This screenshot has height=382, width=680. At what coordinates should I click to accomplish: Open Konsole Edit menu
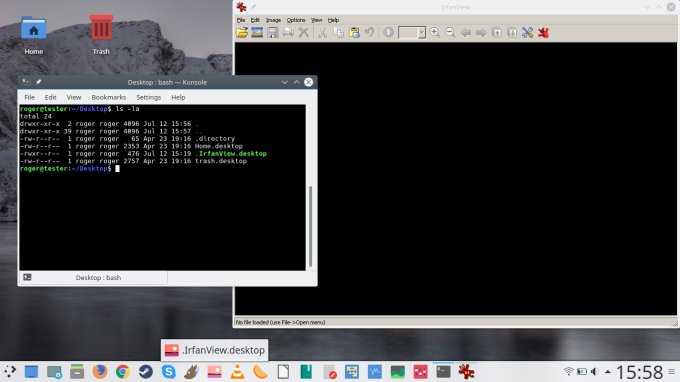50,97
